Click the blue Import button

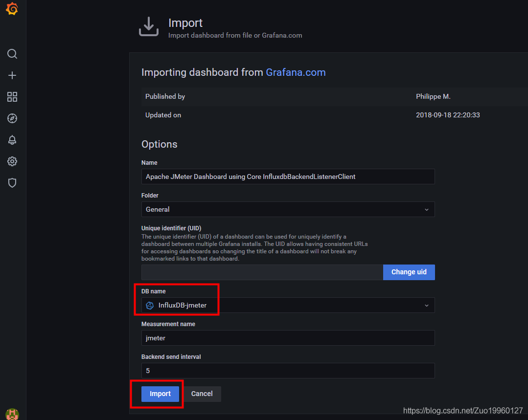pos(161,394)
